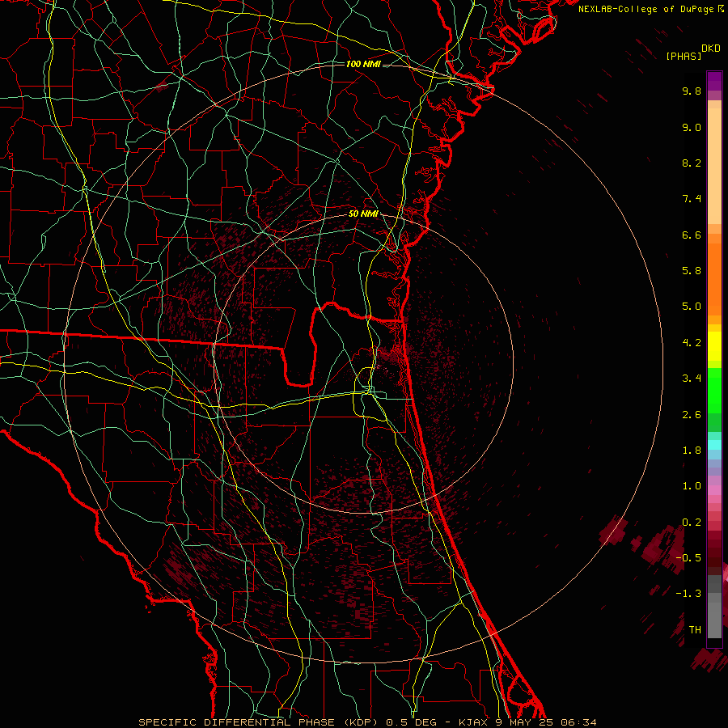The height and width of the screenshot is (728, 728).
Task: Pick the purple segment at the top of the color bar
Action: coord(714,81)
